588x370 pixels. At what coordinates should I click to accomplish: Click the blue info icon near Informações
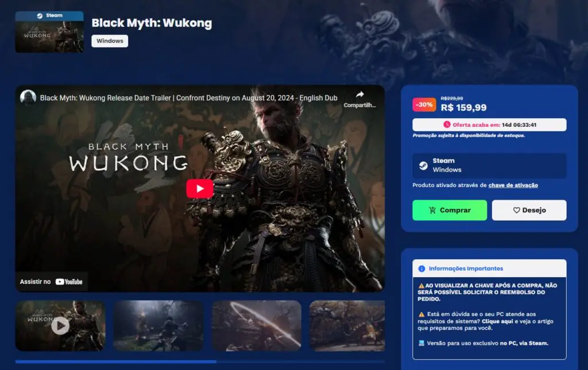point(422,268)
